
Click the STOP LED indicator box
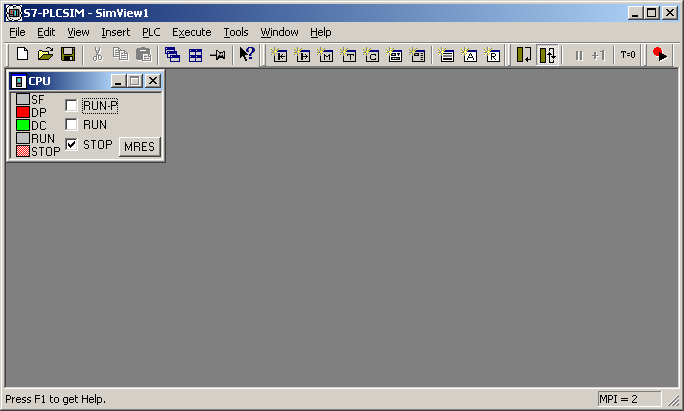click(23, 151)
